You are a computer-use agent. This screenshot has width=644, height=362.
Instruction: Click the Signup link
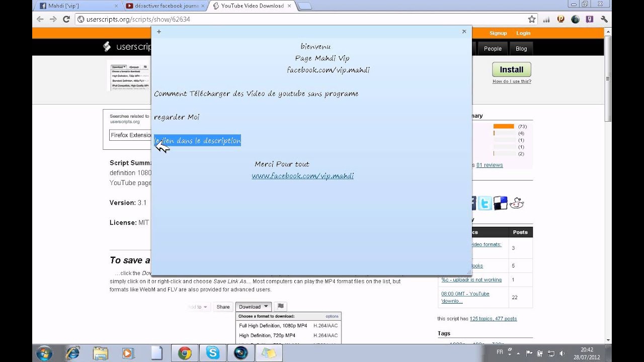[x=498, y=33]
